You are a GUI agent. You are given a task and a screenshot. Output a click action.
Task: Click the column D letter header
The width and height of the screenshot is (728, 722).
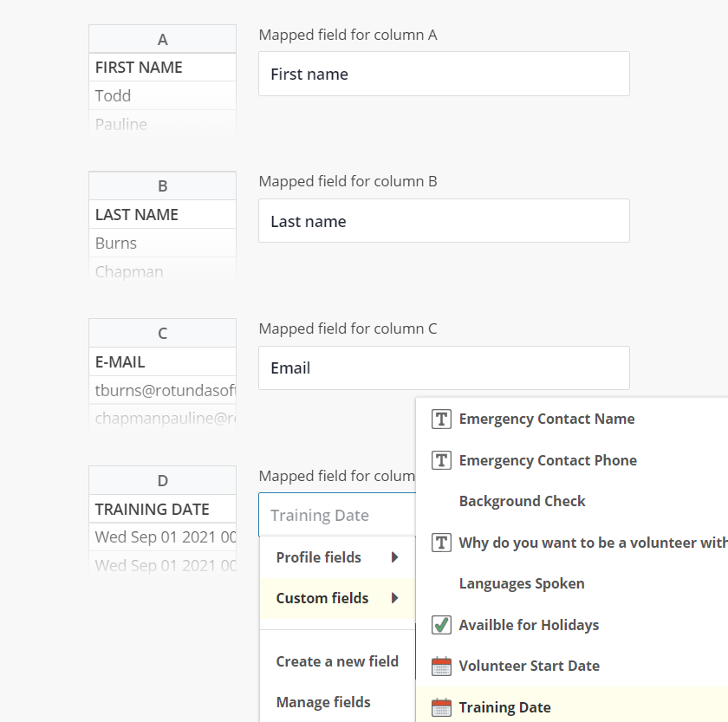pos(163,480)
